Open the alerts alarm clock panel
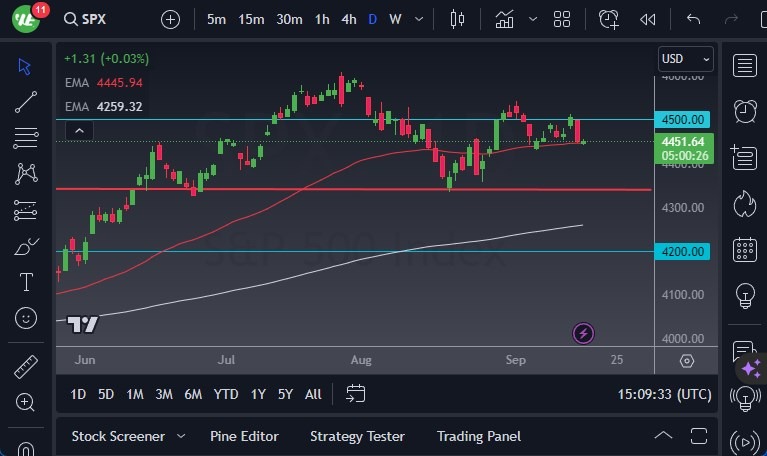 pos(744,110)
